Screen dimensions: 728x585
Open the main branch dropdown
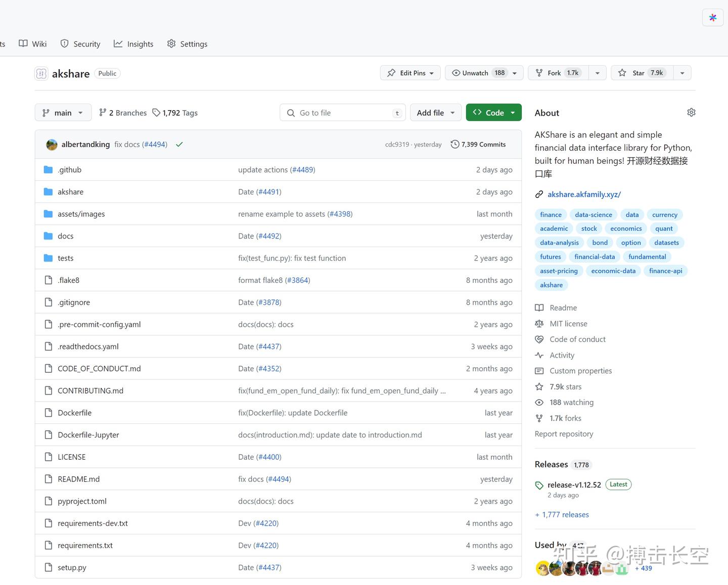coord(63,113)
